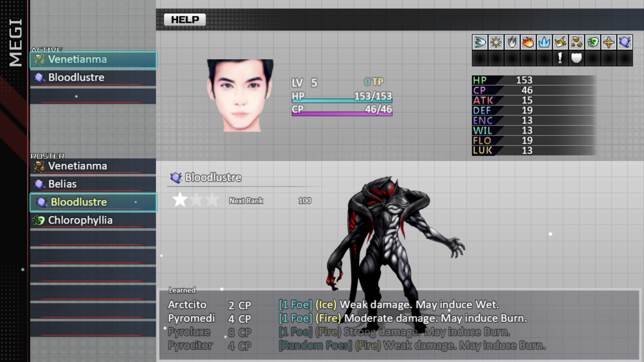The image size is (644, 362).
Task: Select the purple ghost element icon
Action: (x=625, y=42)
